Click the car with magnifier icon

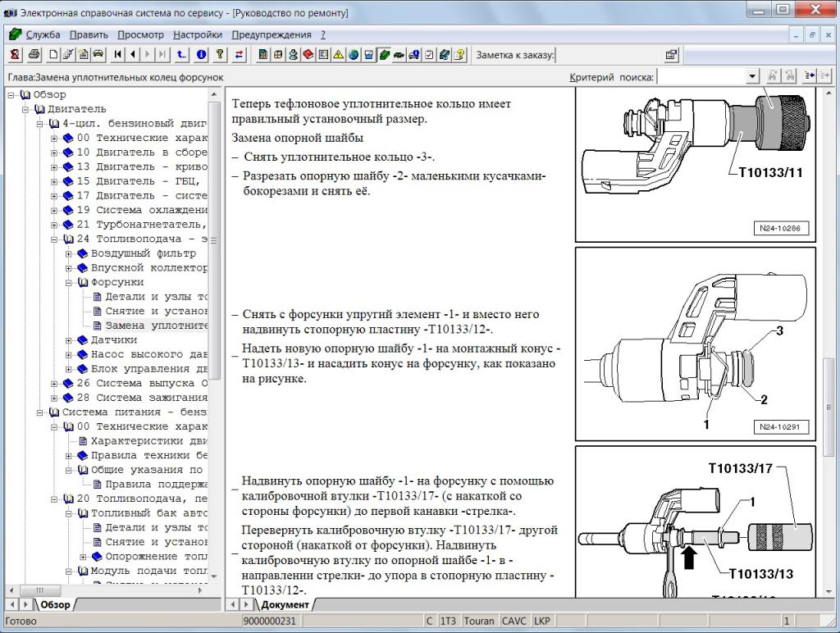414,54
